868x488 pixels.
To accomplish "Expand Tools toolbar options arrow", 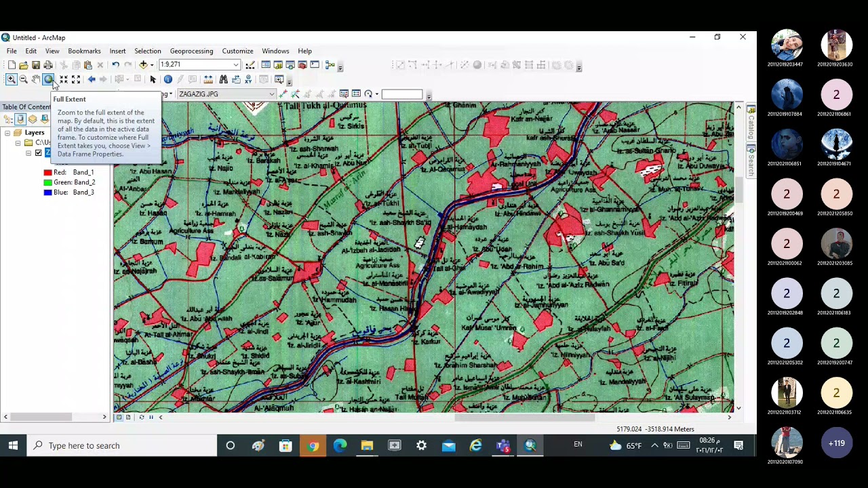I will point(289,81).
